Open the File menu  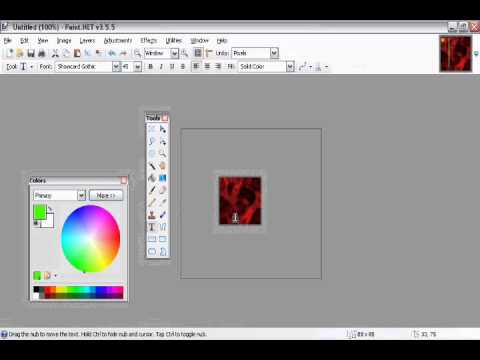[8, 41]
